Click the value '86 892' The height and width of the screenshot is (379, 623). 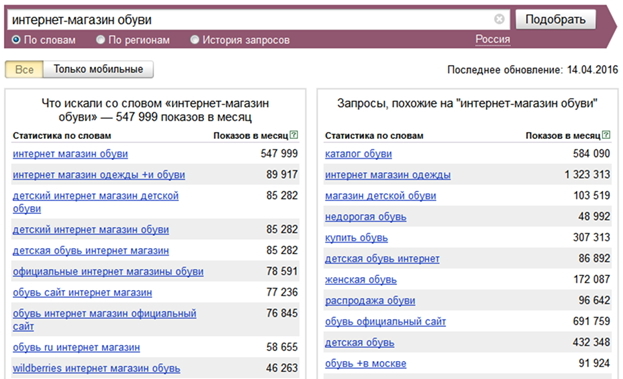click(x=594, y=259)
